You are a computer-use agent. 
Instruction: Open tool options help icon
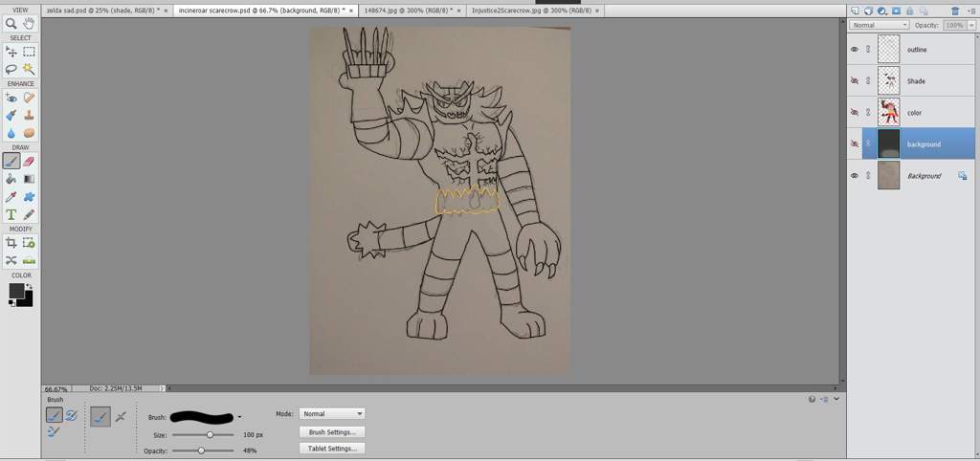coord(812,399)
